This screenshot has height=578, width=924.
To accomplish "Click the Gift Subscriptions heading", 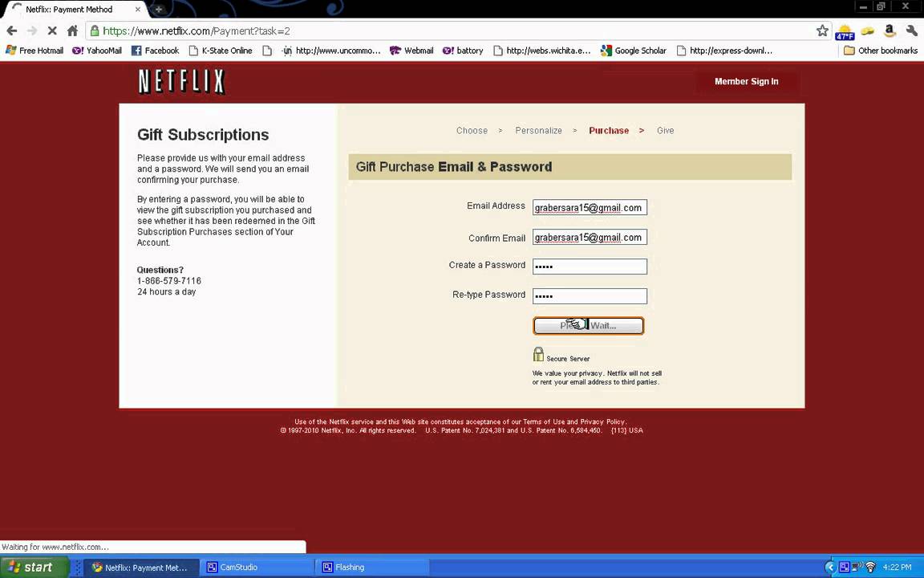I will point(203,135).
